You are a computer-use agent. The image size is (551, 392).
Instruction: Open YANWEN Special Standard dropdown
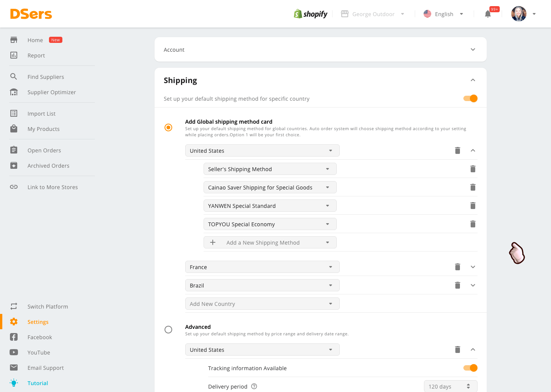point(270,206)
